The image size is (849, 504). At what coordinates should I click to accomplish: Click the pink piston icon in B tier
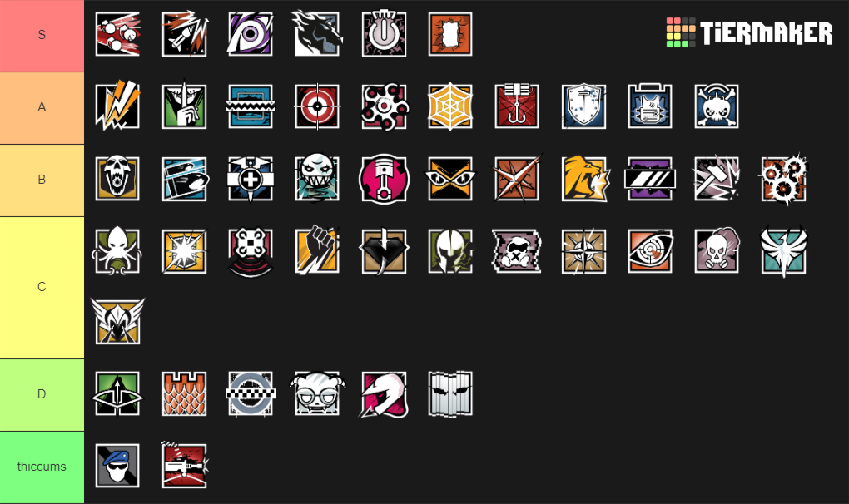point(384,179)
